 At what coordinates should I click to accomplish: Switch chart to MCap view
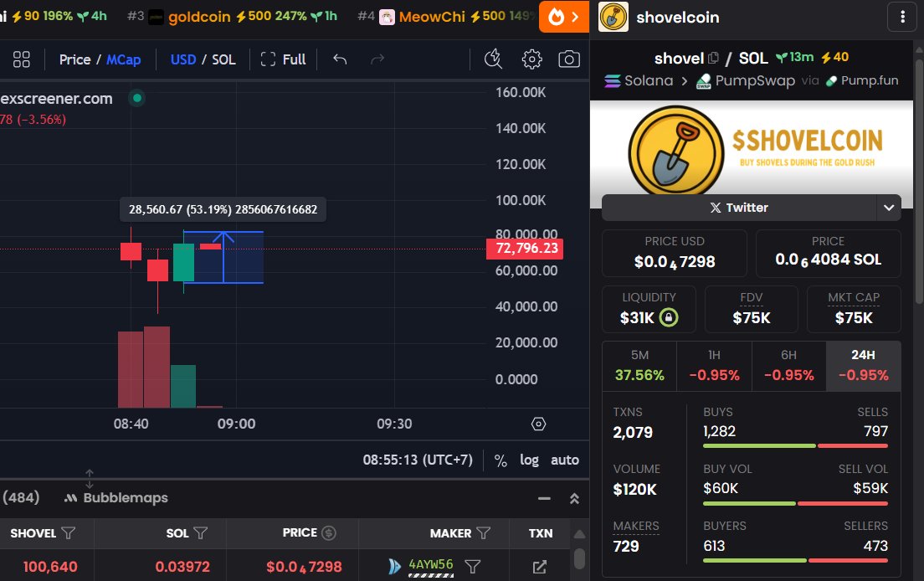(x=123, y=59)
